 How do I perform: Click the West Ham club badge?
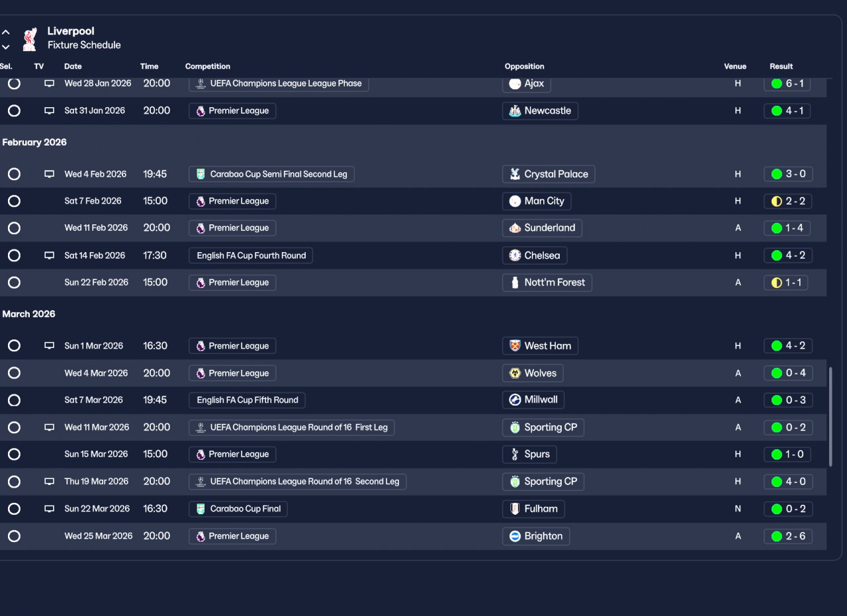[515, 346]
